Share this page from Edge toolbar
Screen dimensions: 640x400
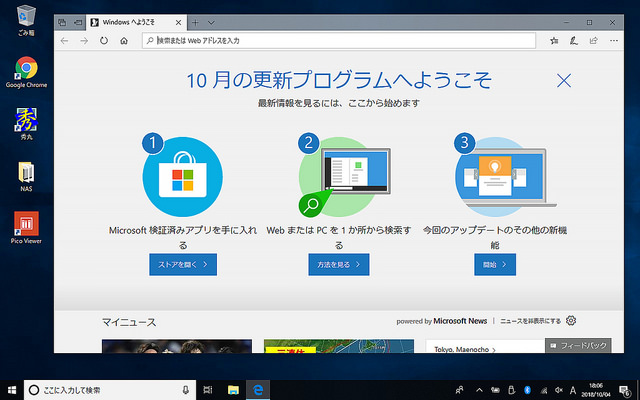click(593, 40)
